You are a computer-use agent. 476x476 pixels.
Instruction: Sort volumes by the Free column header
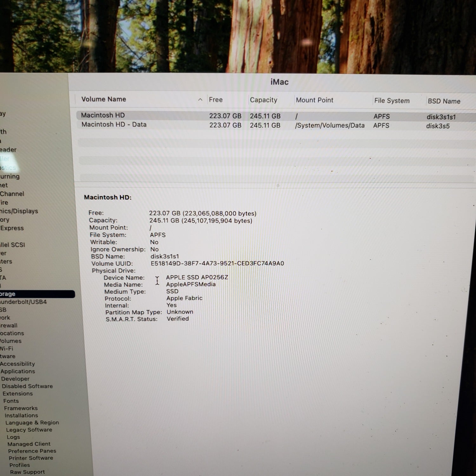coord(215,100)
